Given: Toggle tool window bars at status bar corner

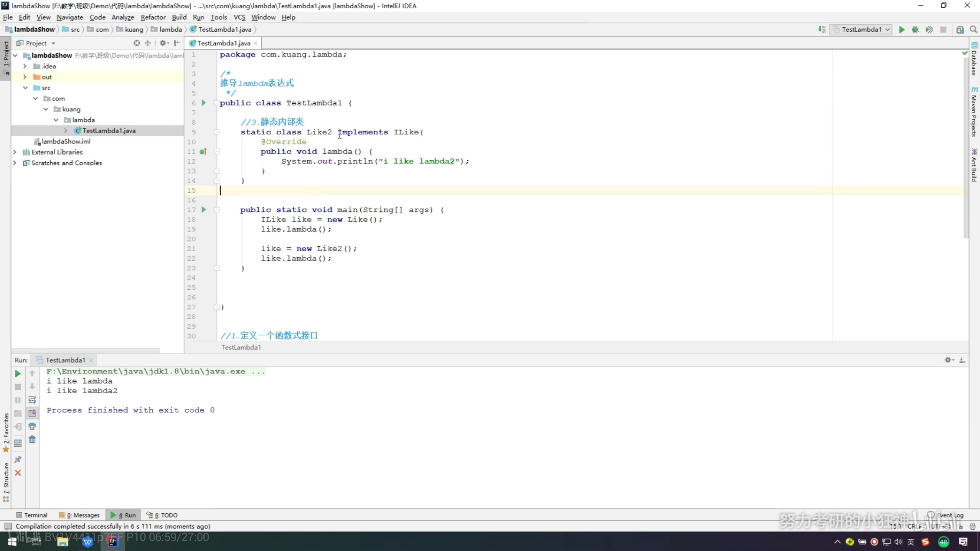Looking at the screenshot, I should 8,527.
